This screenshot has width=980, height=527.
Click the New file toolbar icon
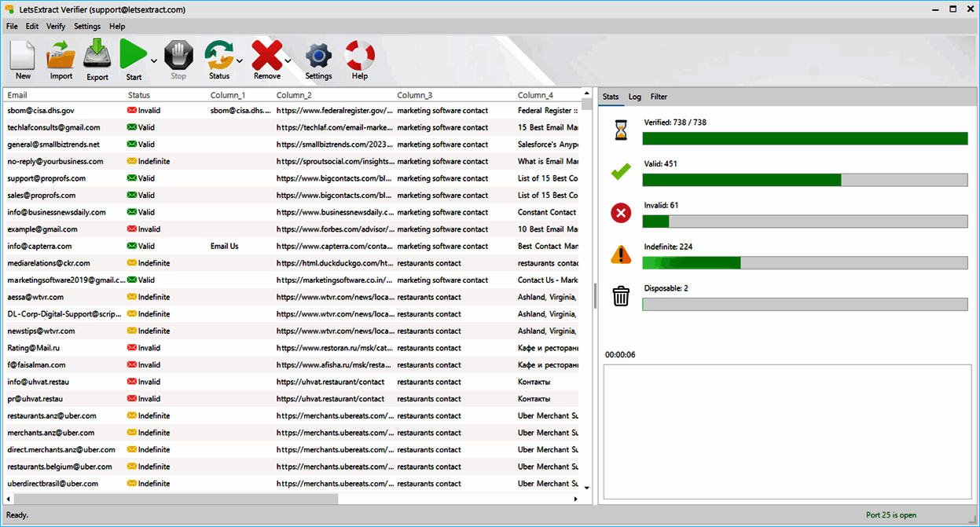[x=23, y=57]
